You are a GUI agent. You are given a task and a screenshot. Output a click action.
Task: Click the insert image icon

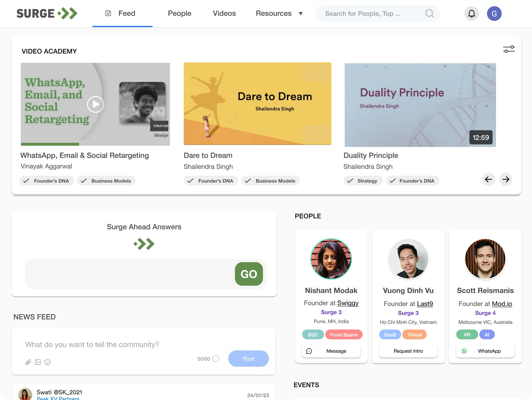[38, 362]
